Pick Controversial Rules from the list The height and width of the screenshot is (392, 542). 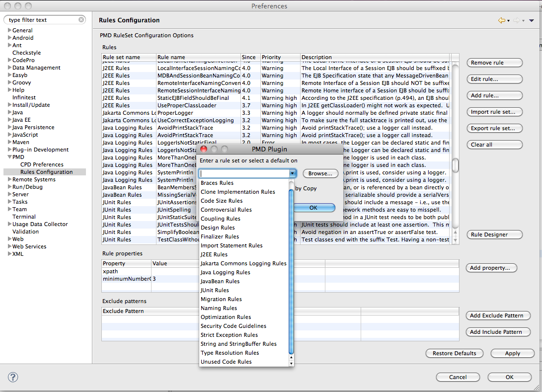244,210
